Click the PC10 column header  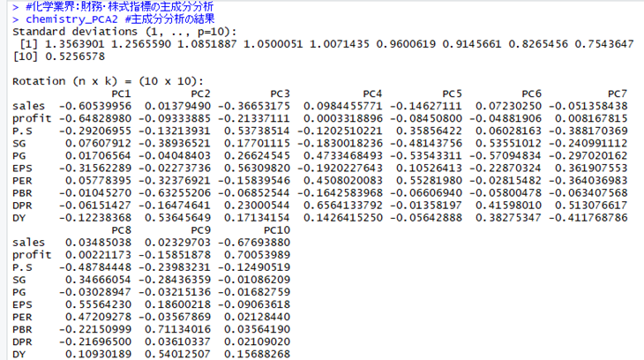point(277,230)
